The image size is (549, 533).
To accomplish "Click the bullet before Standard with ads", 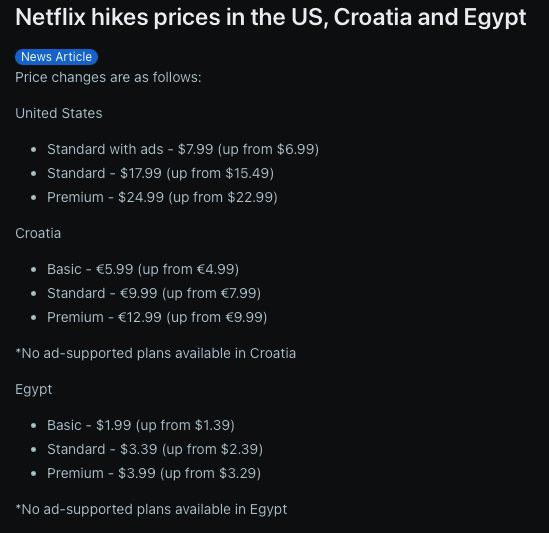I will pyautogui.click(x=34, y=150).
